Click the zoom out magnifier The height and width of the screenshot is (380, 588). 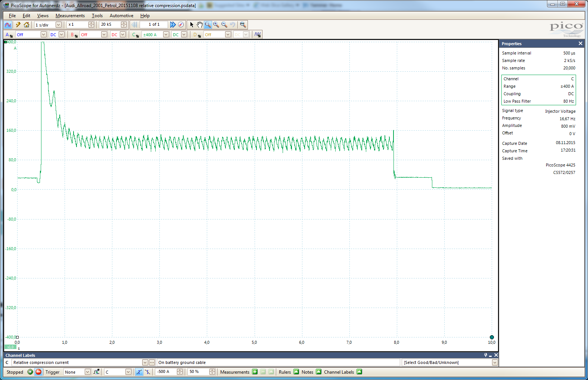(224, 25)
